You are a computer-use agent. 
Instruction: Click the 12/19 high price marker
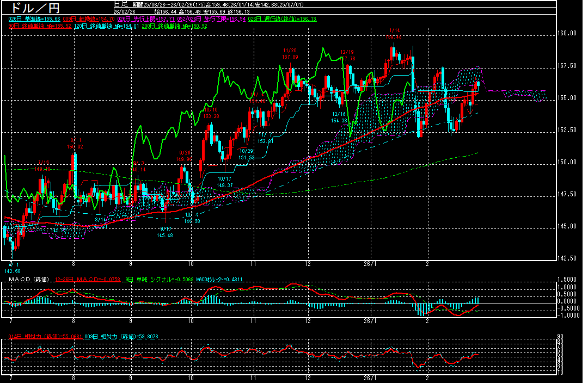click(x=347, y=55)
